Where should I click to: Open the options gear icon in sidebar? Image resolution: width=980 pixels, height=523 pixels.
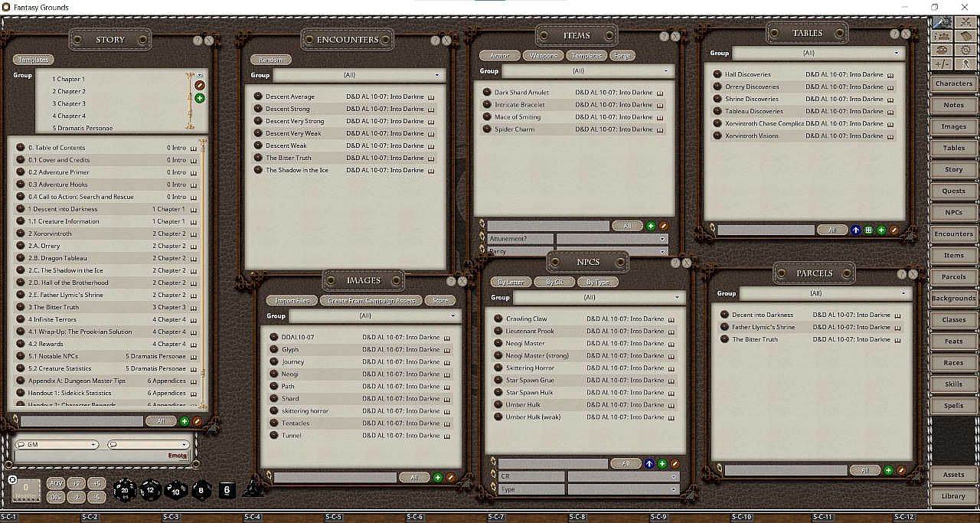click(966, 50)
